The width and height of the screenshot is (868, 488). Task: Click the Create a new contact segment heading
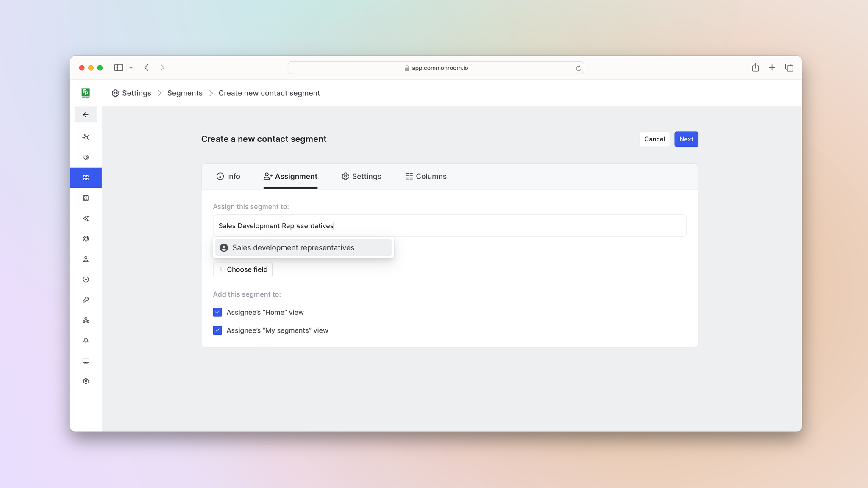(264, 139)
